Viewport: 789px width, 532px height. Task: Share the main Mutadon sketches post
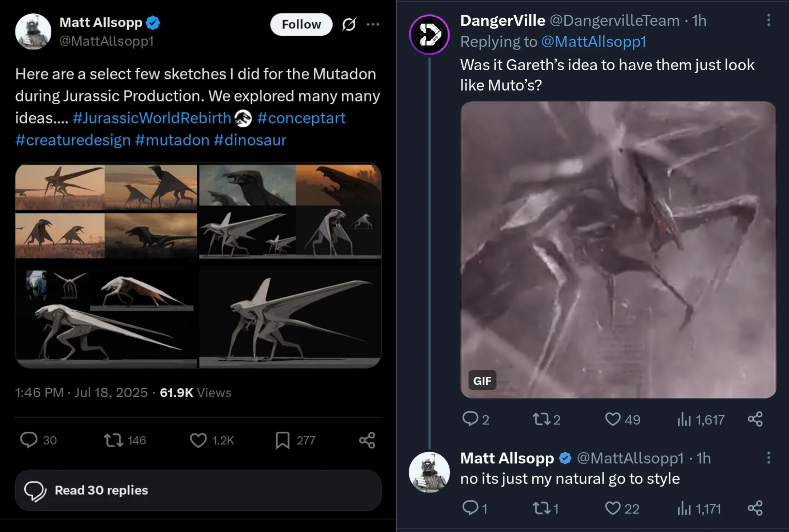tap(367, 440)
